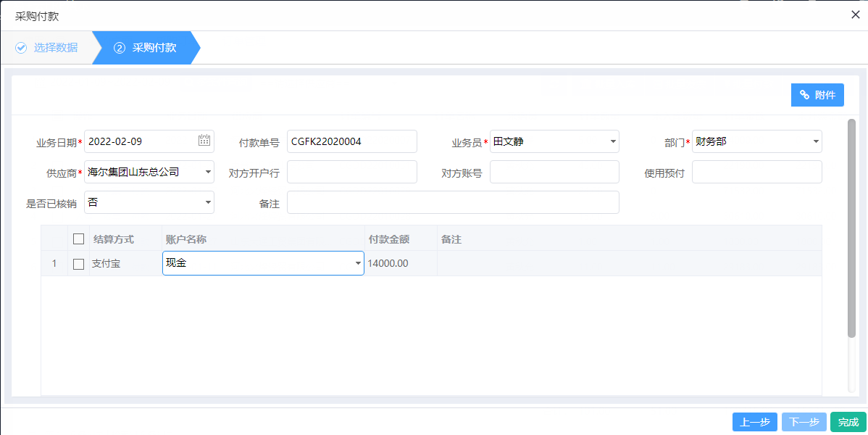868x435 pixels.
Task: Click 下一步 to proceed
Action: 804,422
